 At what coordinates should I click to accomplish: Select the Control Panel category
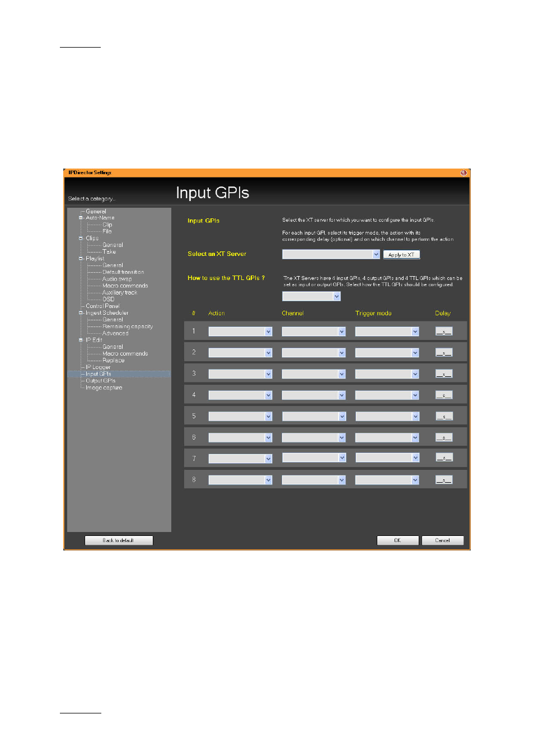point(102,306)
